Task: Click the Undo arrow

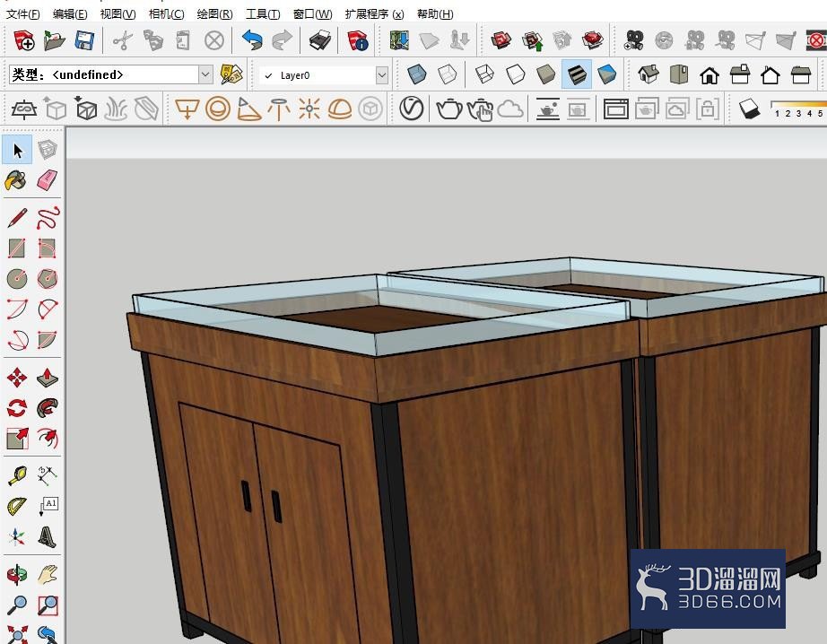Action: pyautogui.click(x=252, y=40)
